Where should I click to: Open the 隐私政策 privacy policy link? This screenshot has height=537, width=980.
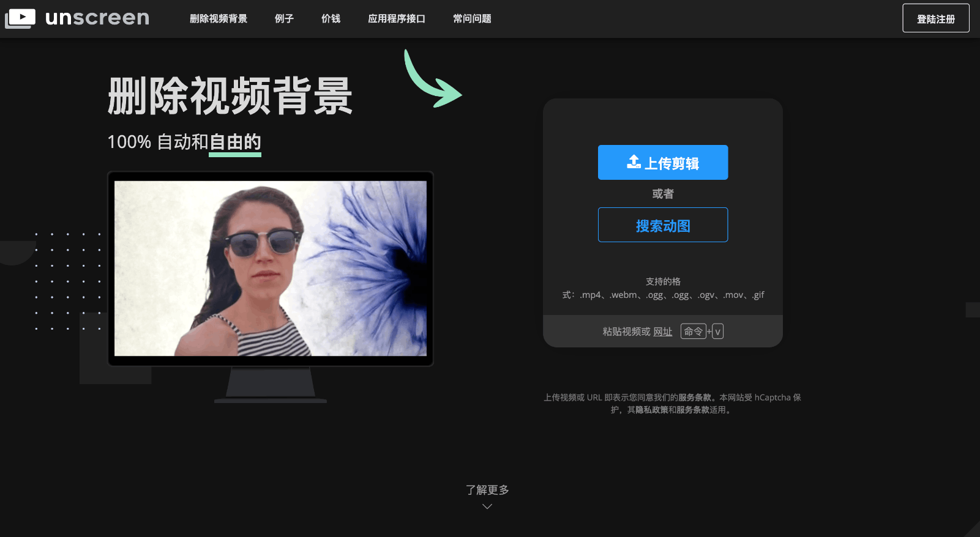[651, 410]
